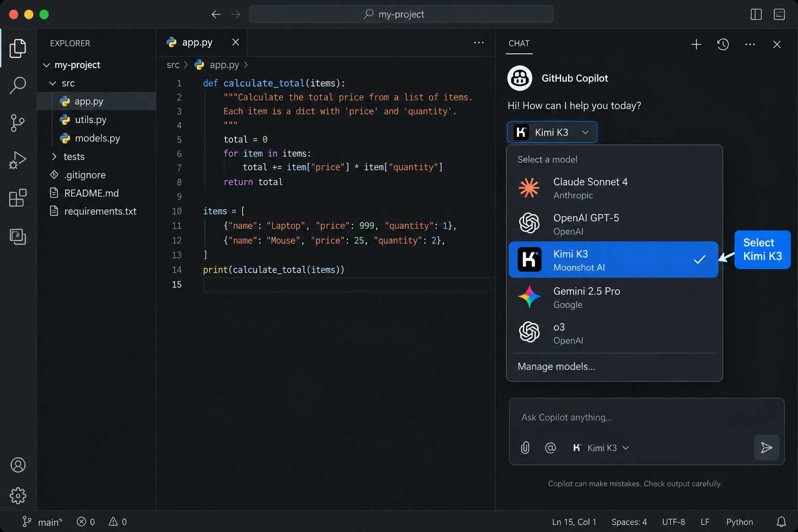This screenshot has width=798, height=532.
Task: Select the o3 model from the list
Action: 613,333
